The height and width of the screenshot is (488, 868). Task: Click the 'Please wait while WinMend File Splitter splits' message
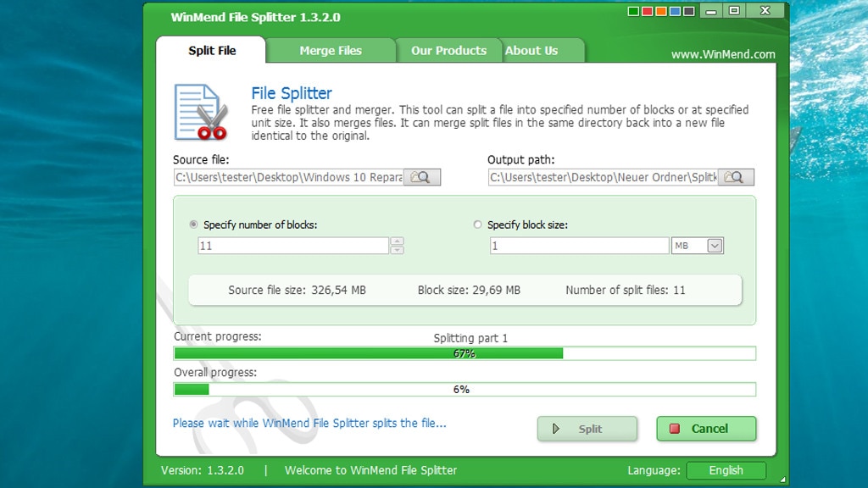click(309, 424)
